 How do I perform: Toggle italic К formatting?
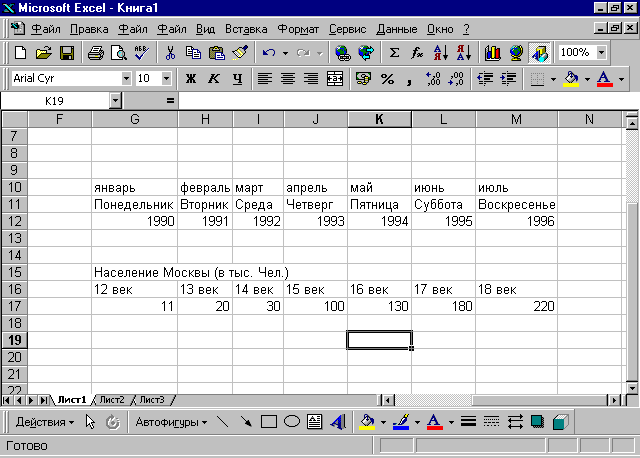click(x=214, y=78)
